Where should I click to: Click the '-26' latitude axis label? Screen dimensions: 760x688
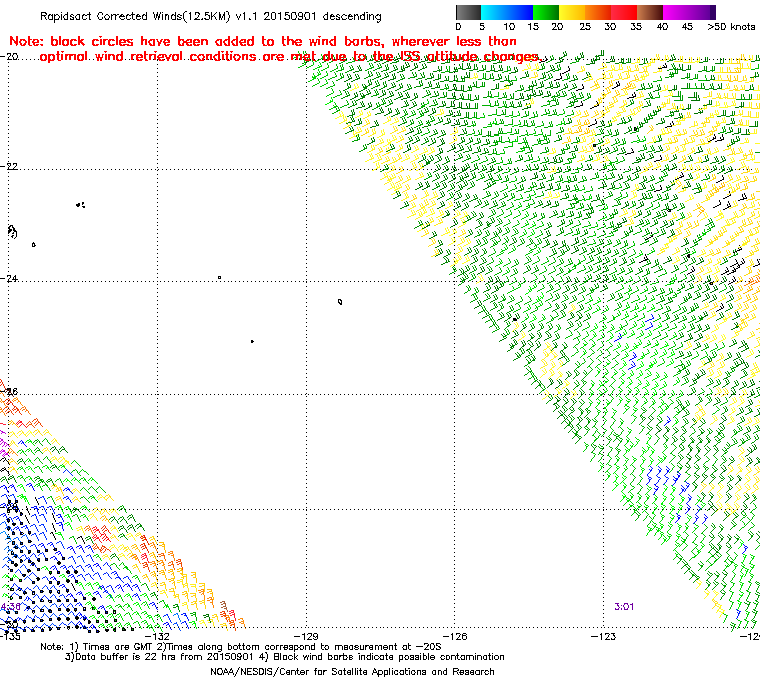coord(9,391)
